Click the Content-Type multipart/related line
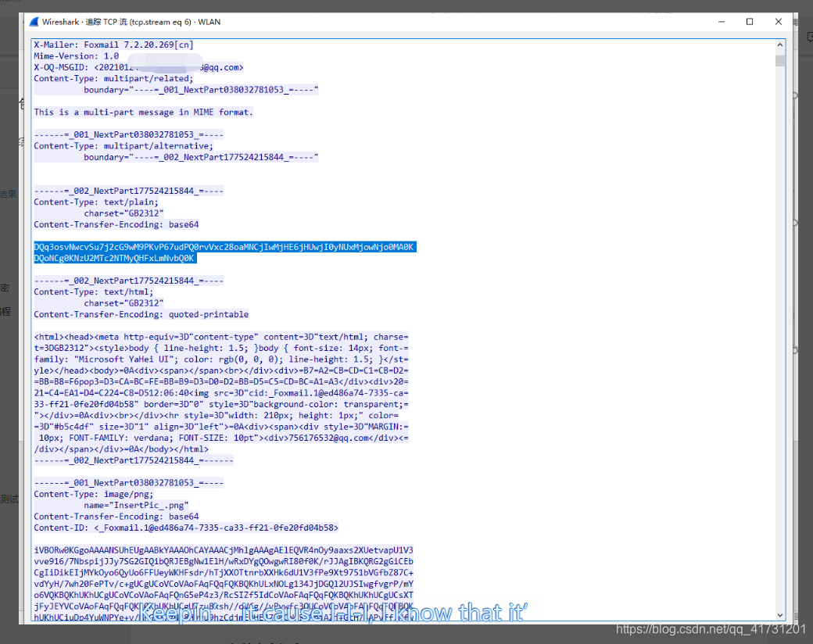813x644 pixels. (113, 79)
